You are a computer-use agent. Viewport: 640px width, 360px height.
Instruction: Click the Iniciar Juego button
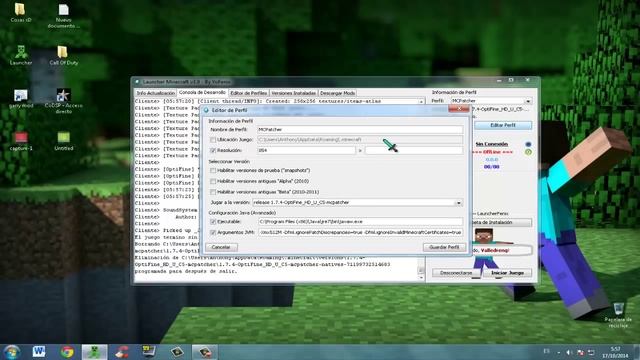coord(507,273)
